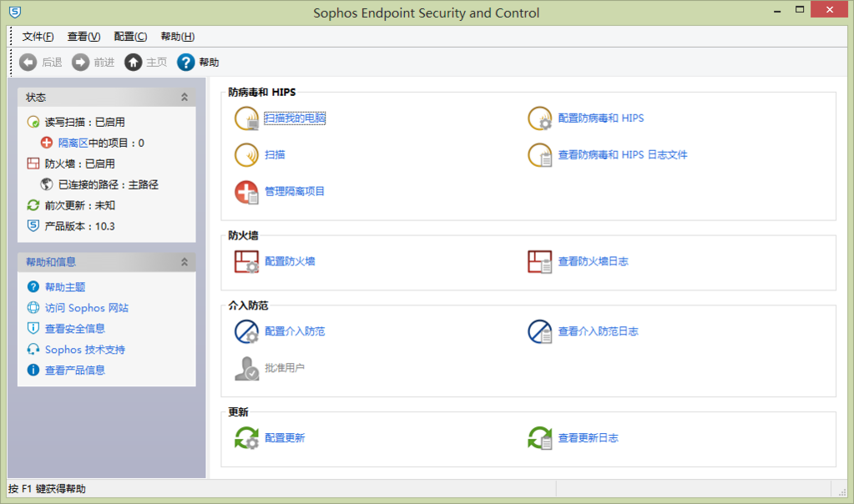This screenshot has width=854, height=504.
Task: Collapse the 帮助和信息 panel
Action: point(184,262)
